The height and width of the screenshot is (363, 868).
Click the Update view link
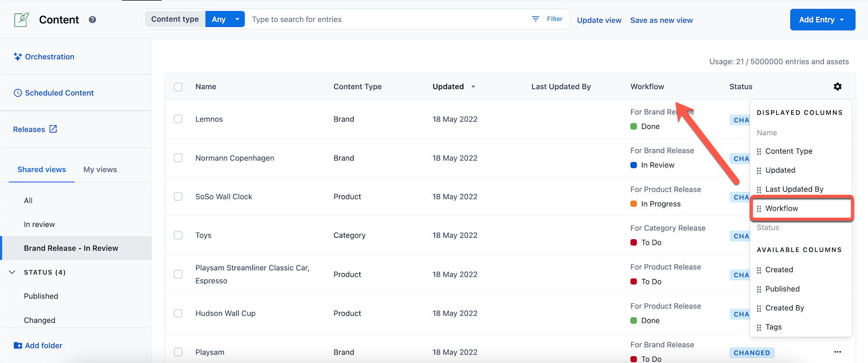599,20
